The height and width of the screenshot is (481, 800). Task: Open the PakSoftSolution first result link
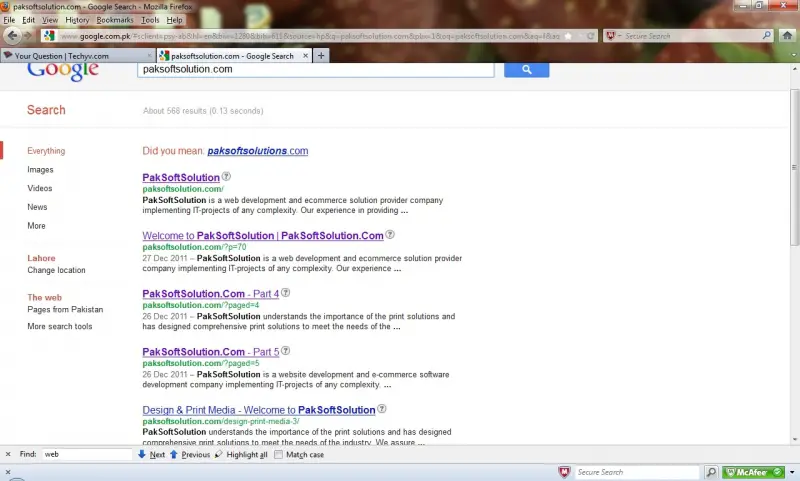[181, 178]
